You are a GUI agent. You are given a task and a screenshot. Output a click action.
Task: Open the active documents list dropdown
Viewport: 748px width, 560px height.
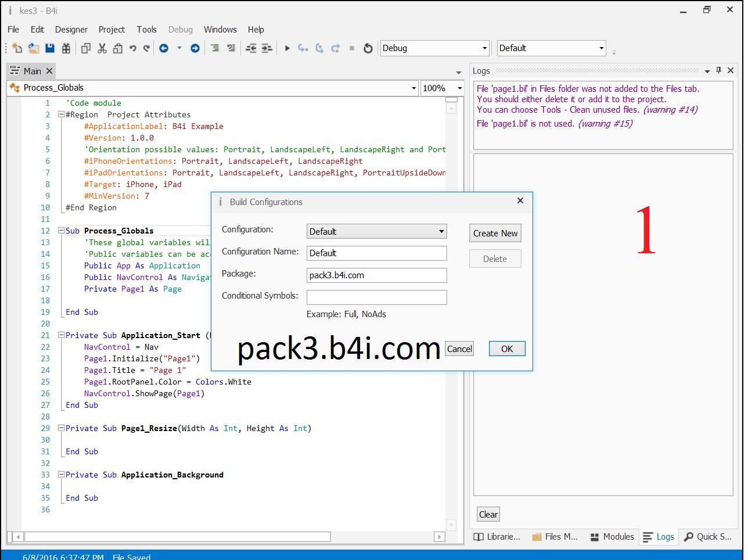tap(459, 73)
